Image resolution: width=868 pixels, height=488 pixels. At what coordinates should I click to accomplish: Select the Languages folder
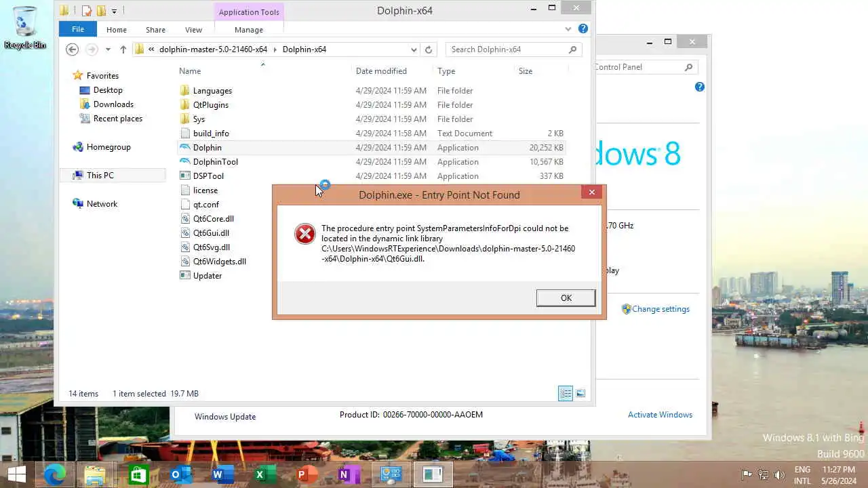coord(212,91)
